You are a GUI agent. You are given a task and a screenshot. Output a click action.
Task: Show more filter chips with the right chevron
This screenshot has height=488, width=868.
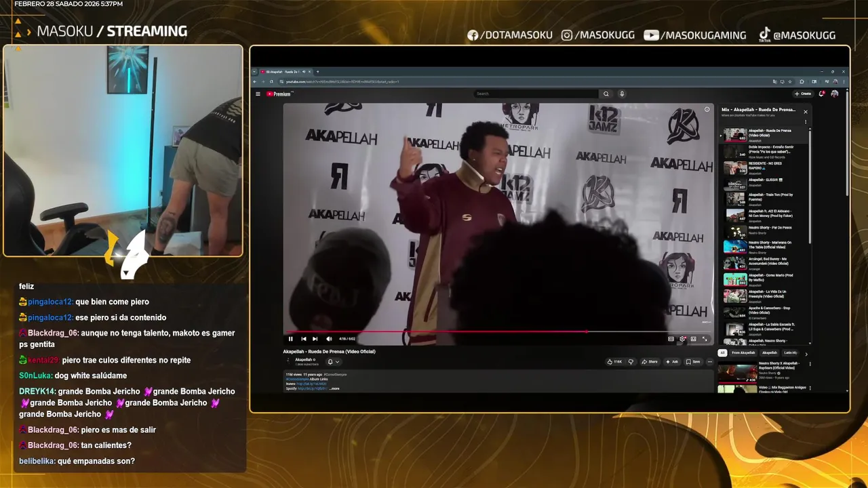pos(806,353)
